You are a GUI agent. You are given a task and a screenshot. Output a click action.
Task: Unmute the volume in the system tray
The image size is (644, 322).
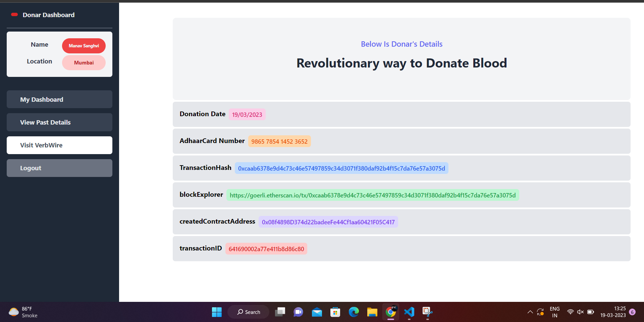click(x=581, y=312)
